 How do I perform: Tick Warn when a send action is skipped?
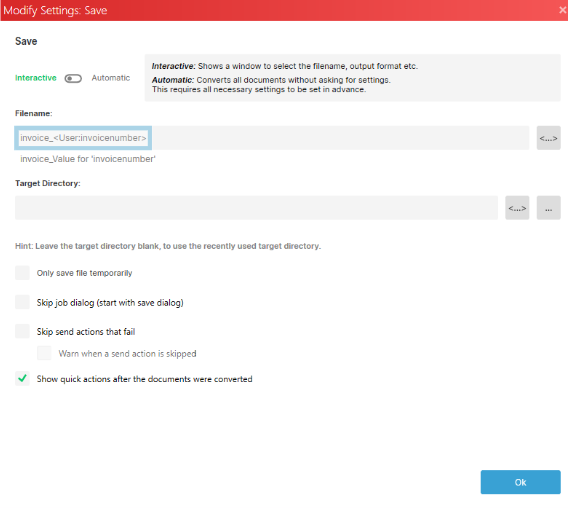(44, 353)
